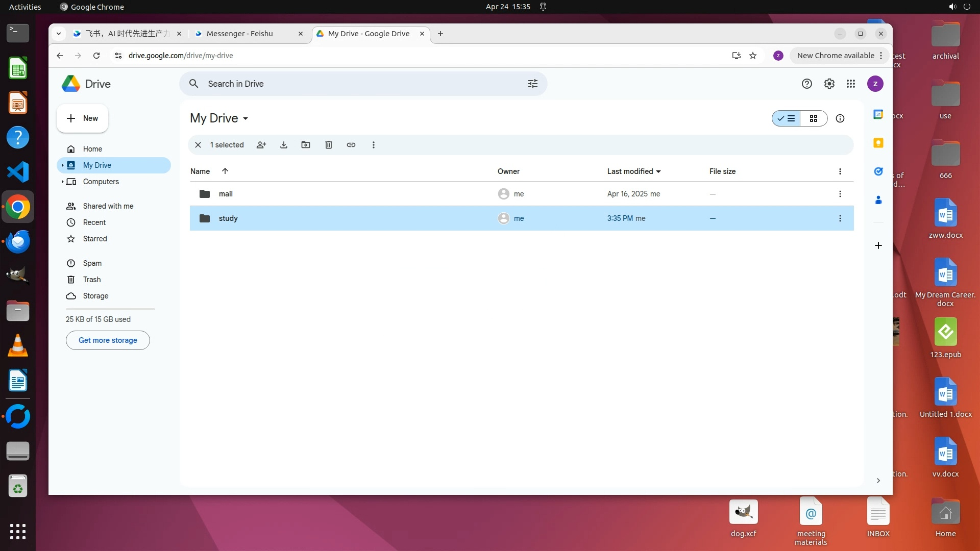Open Drive settings gear icon
Image resolution: width=980 pixels, height=551 pixels.
coord(829,84)
